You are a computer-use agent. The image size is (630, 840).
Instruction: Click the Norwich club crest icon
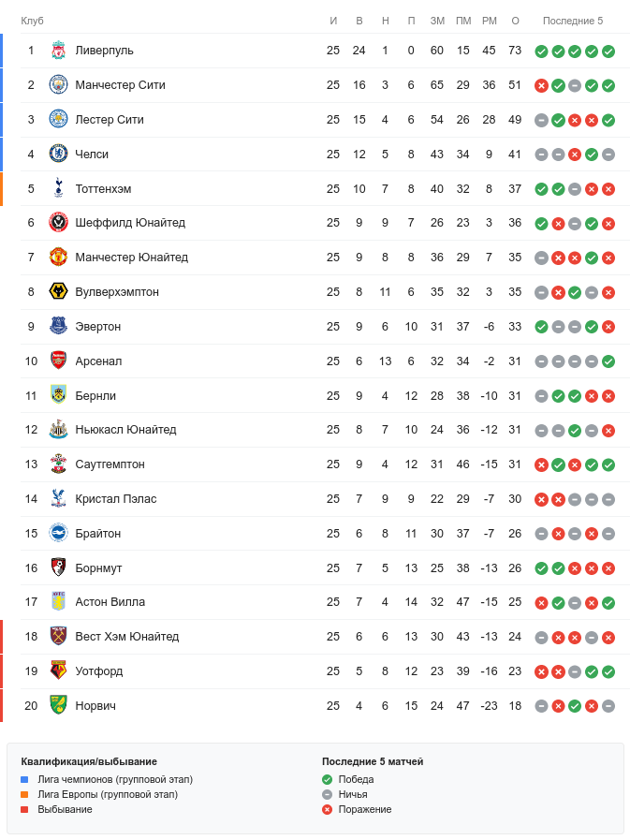coord(58,706)
